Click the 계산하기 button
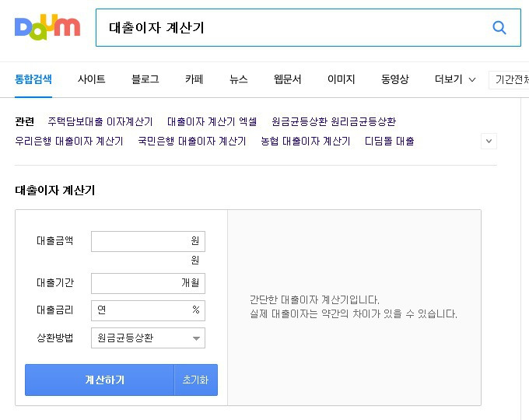Image resolution: width=529 pixels, height=420 pixels. 100,380
